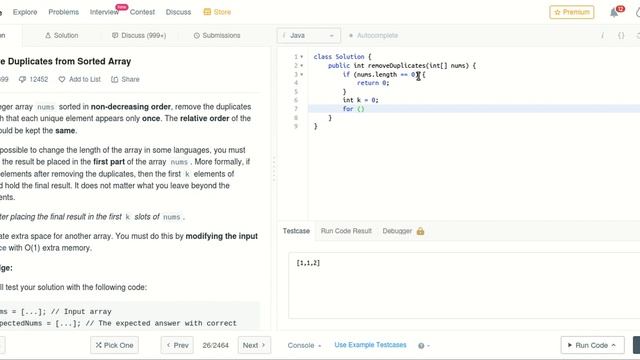Click the chat icon on Discuss (999+) tab
640x360 pixels.
pos(115,36)
